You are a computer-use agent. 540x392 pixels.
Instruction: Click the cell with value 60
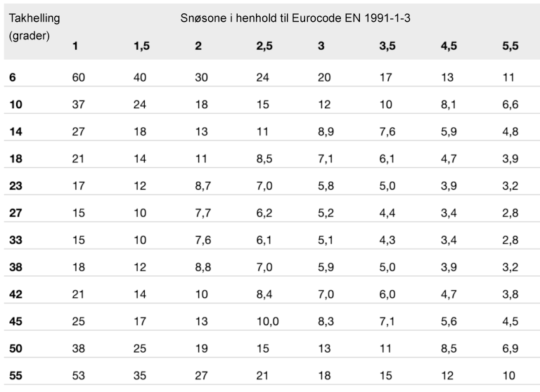(x=79, y=77)
